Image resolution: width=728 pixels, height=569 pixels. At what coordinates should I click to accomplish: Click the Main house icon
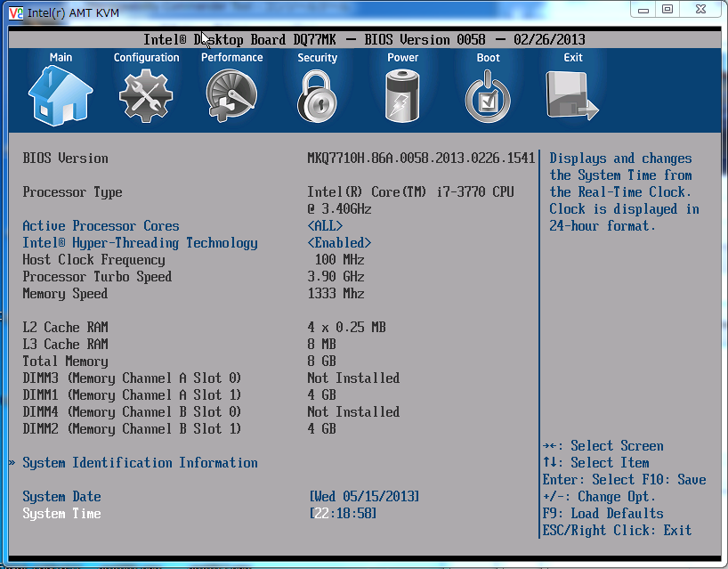point(61,96)
